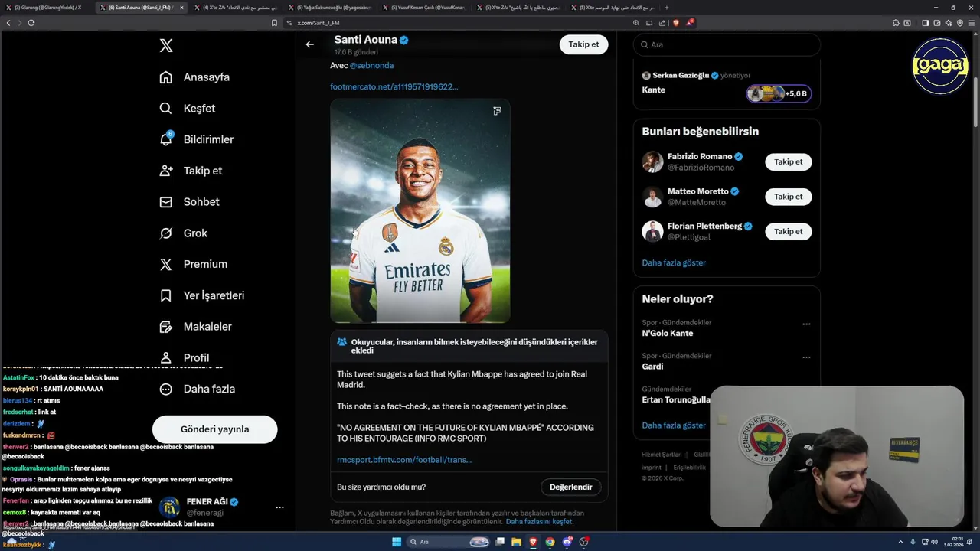Open a new browser tab
The height and width of the screenshot is (551, 980).
pyautogui.click(x=666, y=8)
